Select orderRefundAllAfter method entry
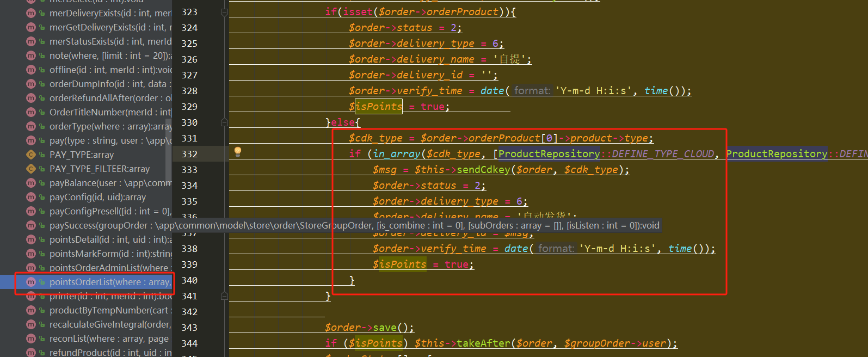 pyautogui.click(x=110, y=98)
